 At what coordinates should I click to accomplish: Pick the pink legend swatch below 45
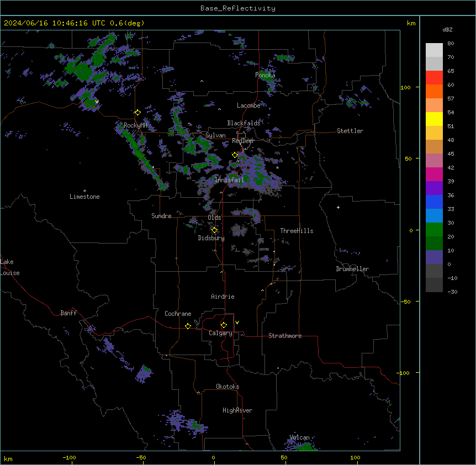(434, 161)
